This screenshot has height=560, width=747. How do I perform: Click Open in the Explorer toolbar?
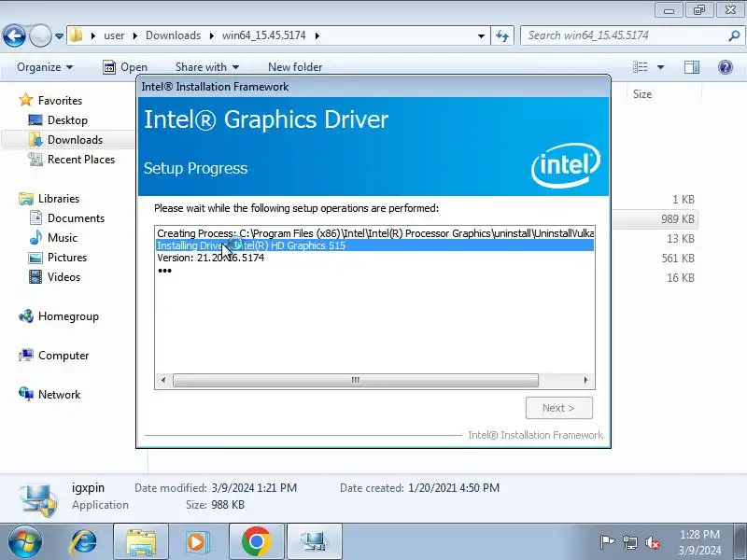125,67
